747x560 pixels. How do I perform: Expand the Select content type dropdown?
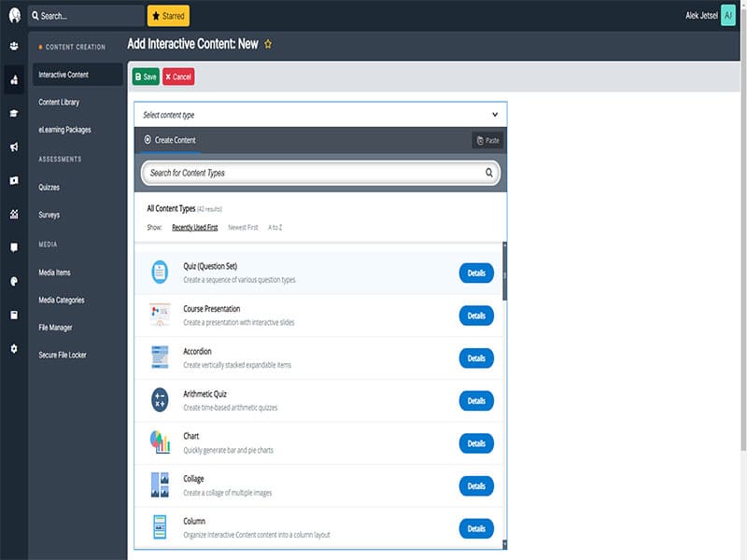(320, 115)
